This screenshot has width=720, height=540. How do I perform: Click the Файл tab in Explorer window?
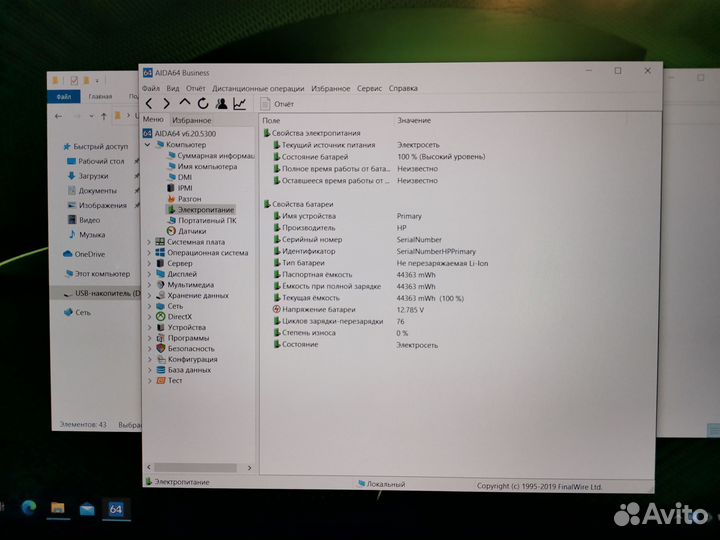click(x=64, y=96)
